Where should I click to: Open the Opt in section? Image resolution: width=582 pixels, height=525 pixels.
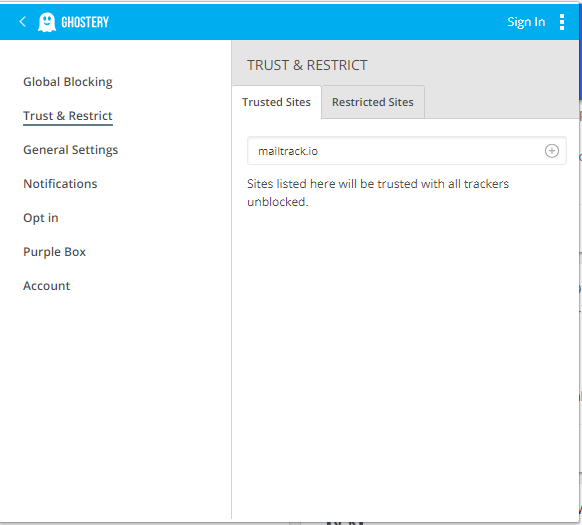tap(41, 218)
